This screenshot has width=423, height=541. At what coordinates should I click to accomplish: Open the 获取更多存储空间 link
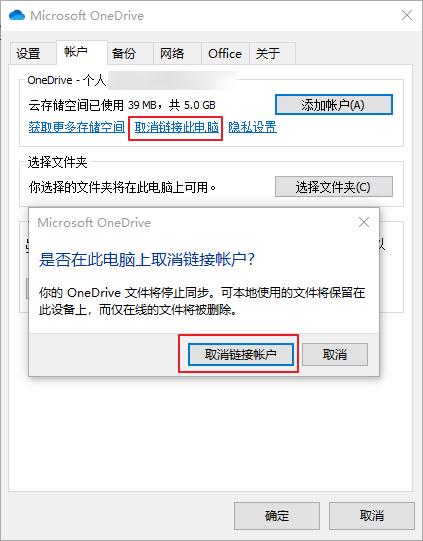point(76,127)
